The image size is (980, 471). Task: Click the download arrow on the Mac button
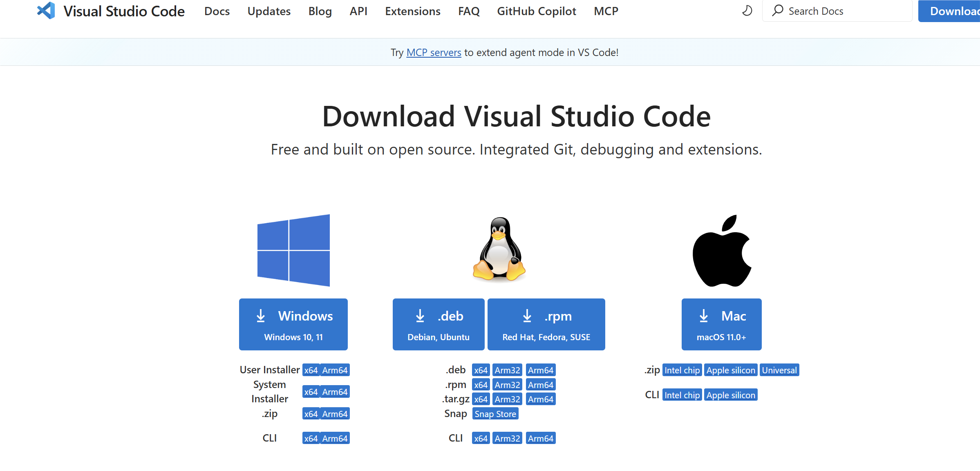coord(703,316)
